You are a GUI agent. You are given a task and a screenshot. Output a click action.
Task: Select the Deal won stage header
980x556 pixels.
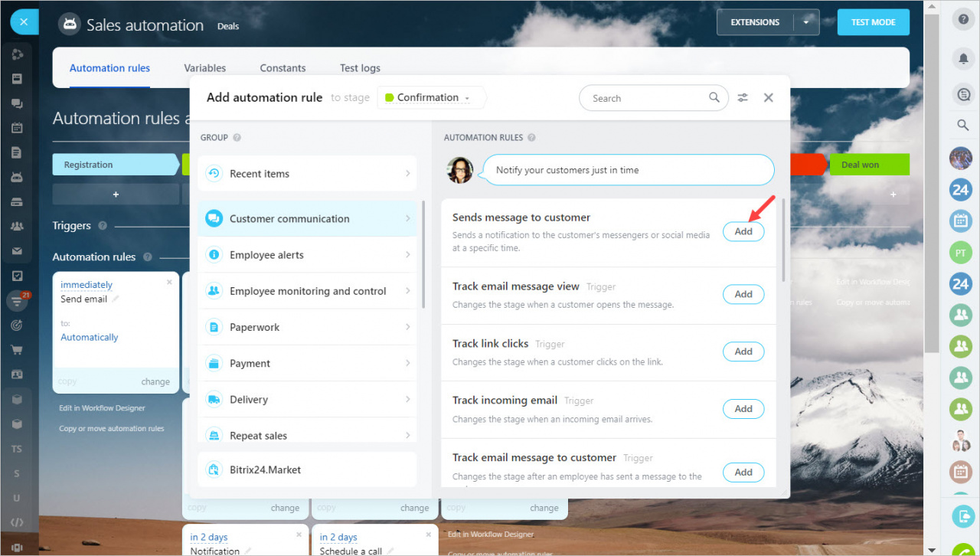pos(869,165)
